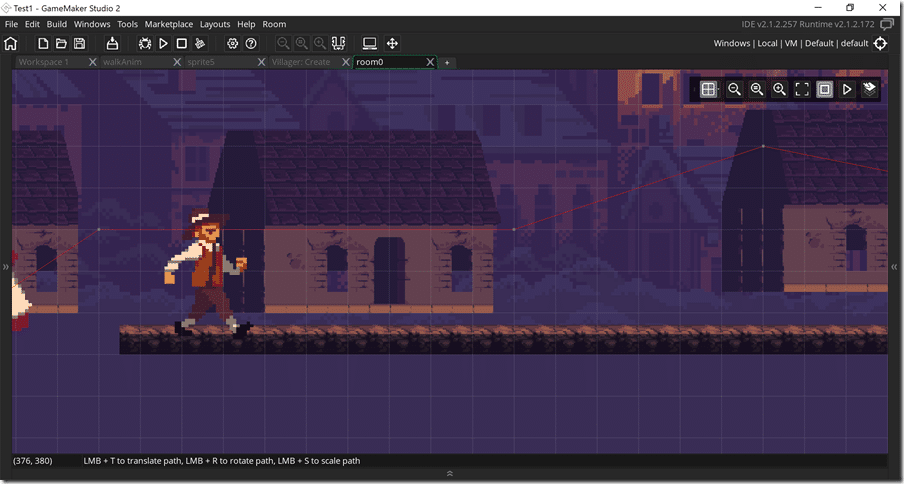
Task: Open the Windows menu
Action: [x=92, y=24]
